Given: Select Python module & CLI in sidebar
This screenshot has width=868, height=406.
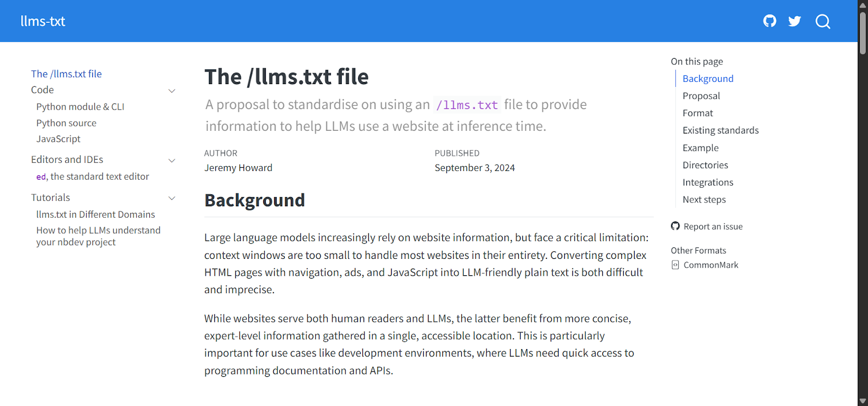Looking at the screenshot, I should click(80, 106).
